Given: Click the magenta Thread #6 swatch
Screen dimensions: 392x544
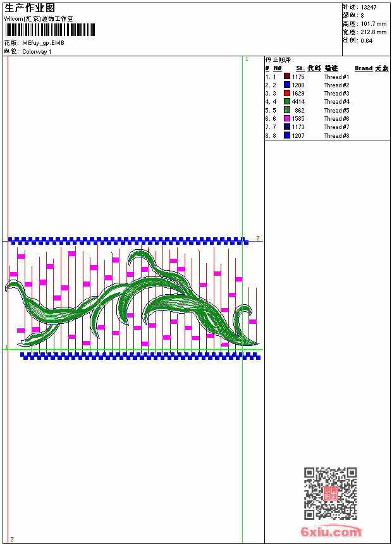Looking at the screenshot, I should [x=287, y=118].
